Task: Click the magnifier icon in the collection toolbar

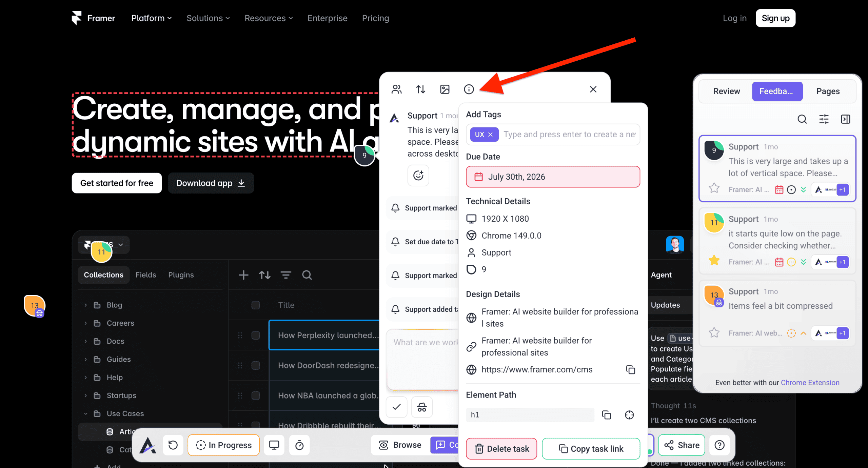Action: (x=307, y=275)
